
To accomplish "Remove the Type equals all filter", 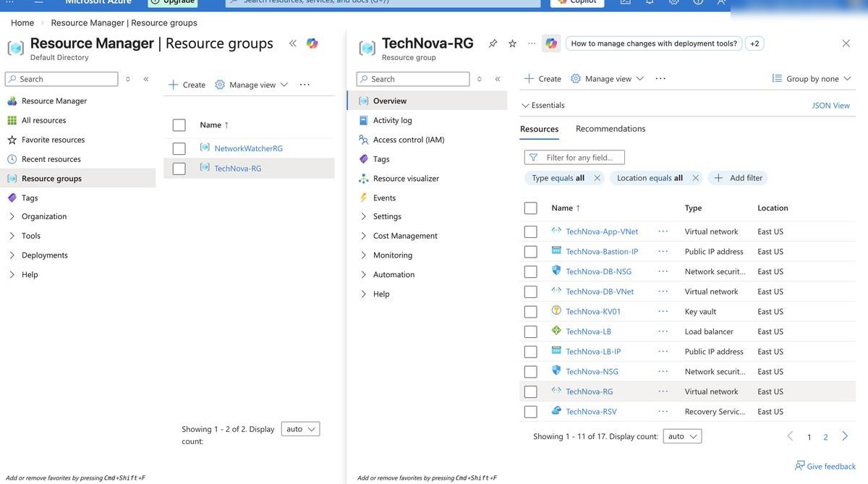I will [597, 178].
